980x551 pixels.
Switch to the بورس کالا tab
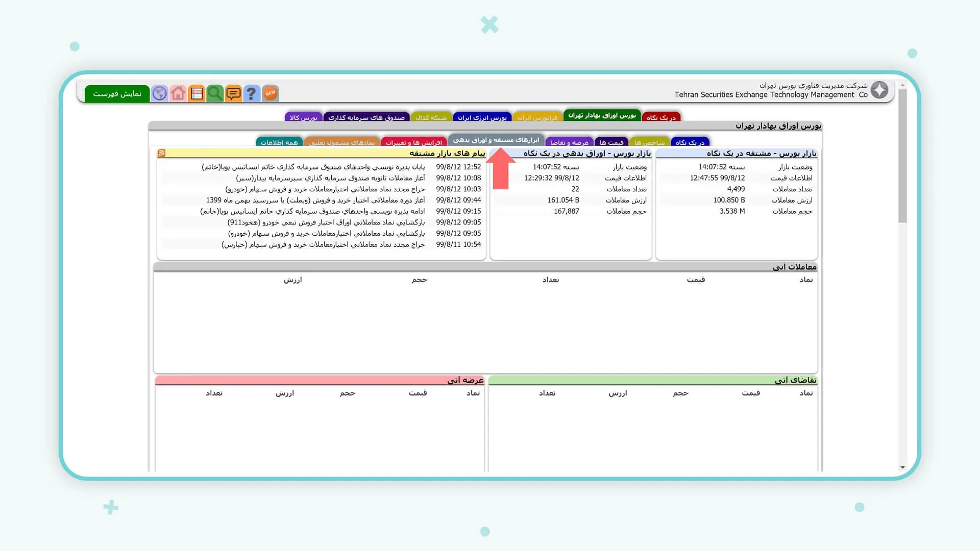click(303, 117)
